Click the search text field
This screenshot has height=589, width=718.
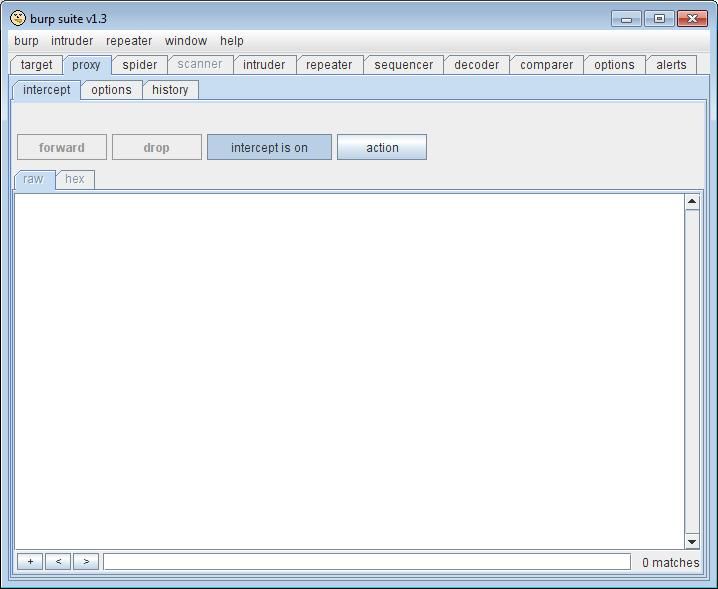point(366,562)
